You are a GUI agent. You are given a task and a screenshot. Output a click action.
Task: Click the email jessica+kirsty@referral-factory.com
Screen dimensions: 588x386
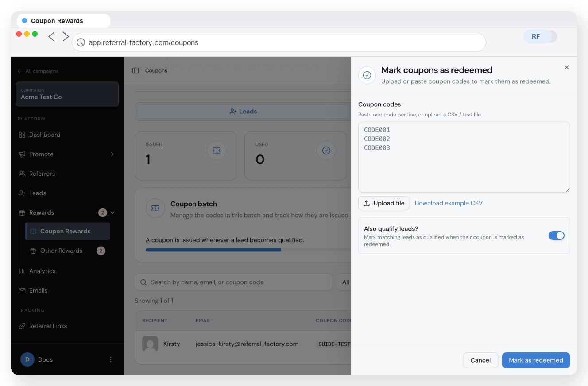click(247, 344)
